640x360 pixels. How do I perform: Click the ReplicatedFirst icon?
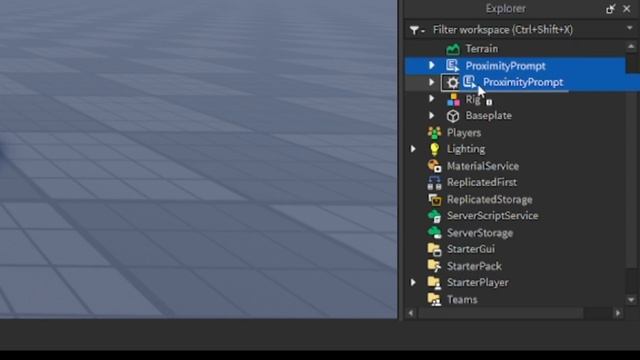[x=434, y=183]
